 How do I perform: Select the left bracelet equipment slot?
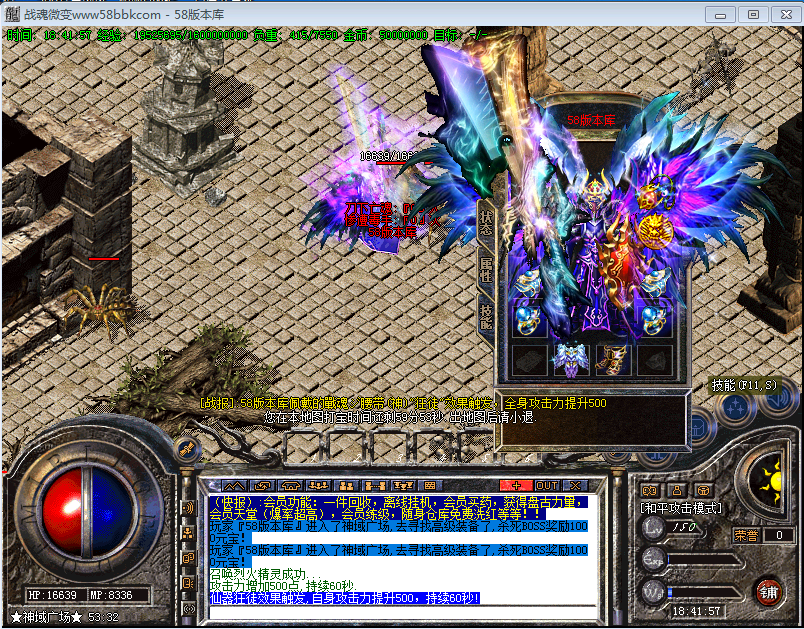(x=527, y=281)
